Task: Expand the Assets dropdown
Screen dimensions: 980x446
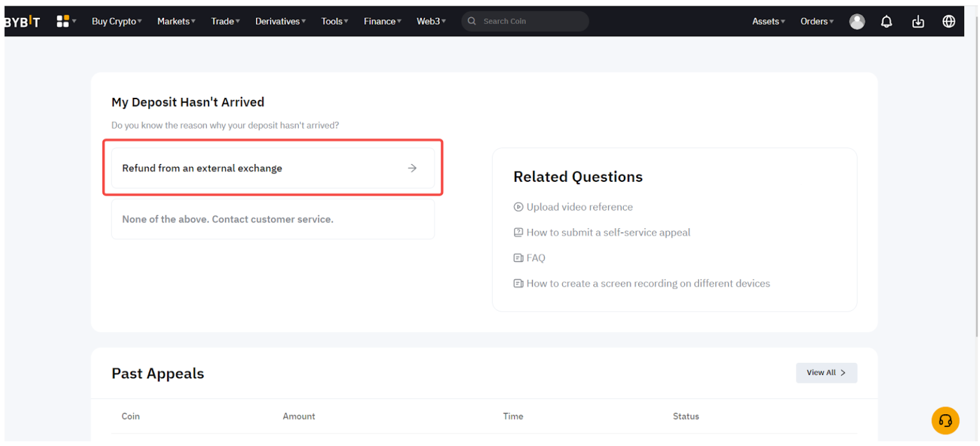Action: pos(768,21)
